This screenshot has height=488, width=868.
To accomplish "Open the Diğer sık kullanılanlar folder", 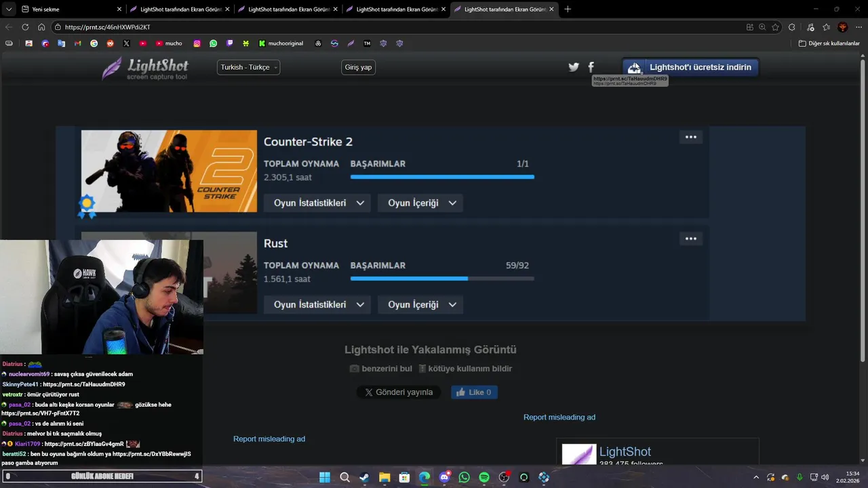I will 829,43.
